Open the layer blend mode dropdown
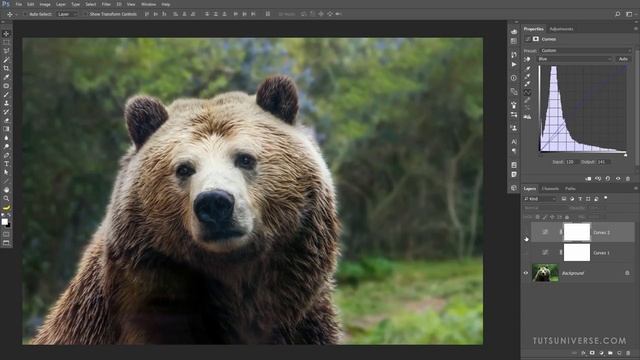 pyautogui.click(x=545, y=208)
